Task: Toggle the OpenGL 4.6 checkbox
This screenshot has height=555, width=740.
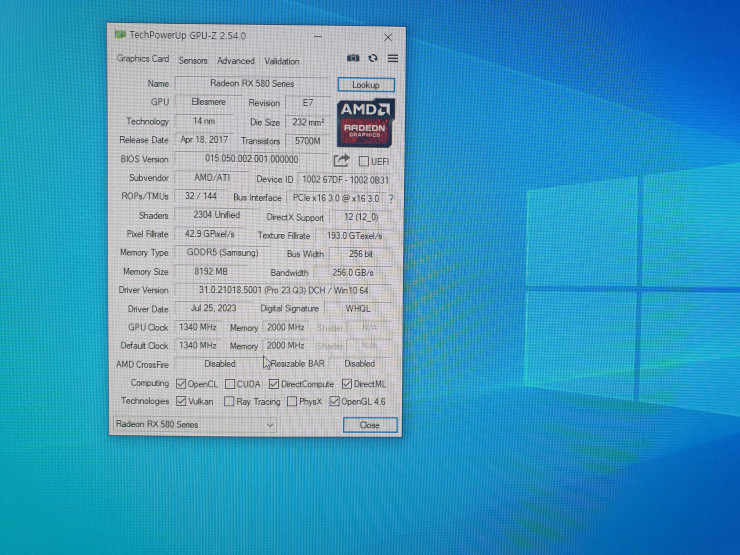Action: pos(335,402)
